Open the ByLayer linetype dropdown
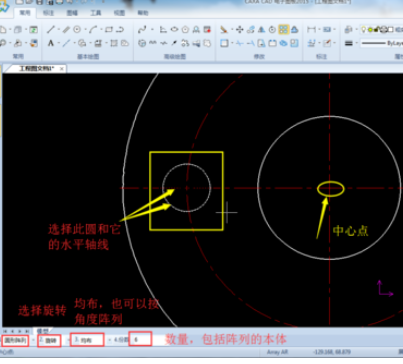 click(x=382, y=43)
